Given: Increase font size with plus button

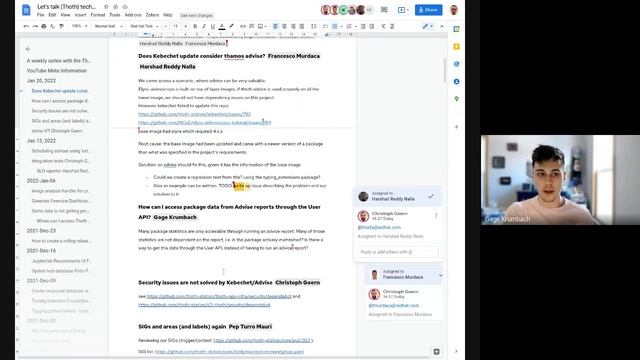Looking at the screenshot, I should tap(185, 26).
